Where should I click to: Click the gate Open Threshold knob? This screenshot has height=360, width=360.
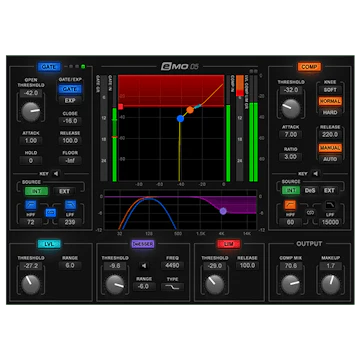pos(31,112)
